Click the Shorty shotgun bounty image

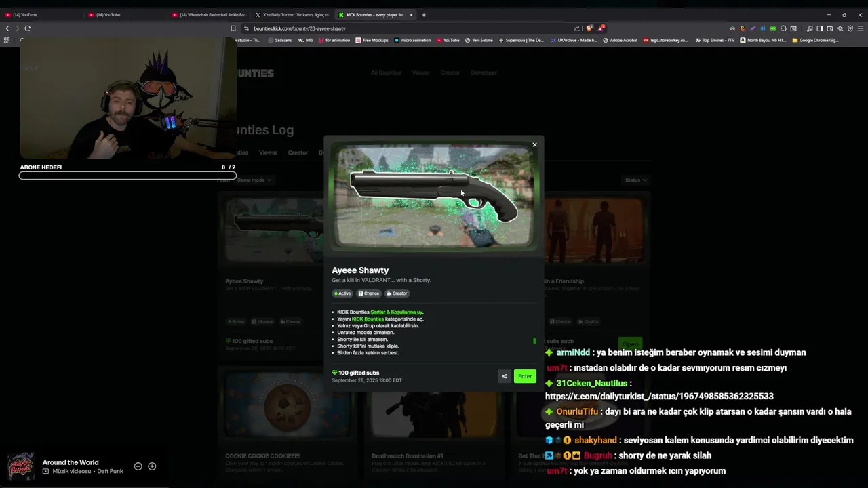tap(434, 195)
